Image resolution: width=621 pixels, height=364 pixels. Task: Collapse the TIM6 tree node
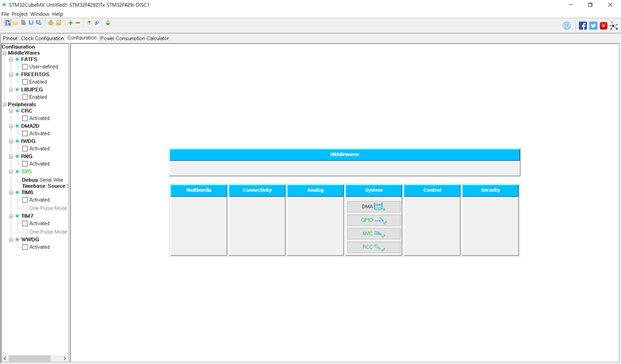coord(11,193)
